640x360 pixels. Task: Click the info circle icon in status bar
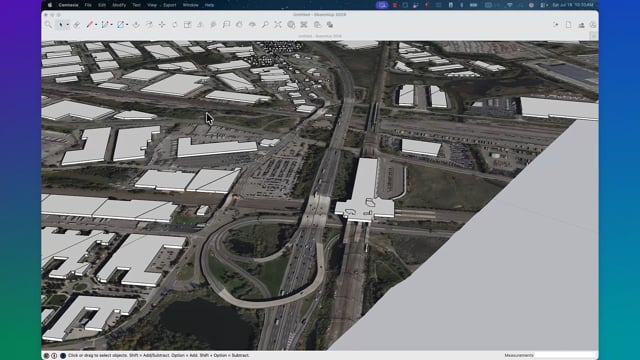pyautogui.click(x=54, y=356)
